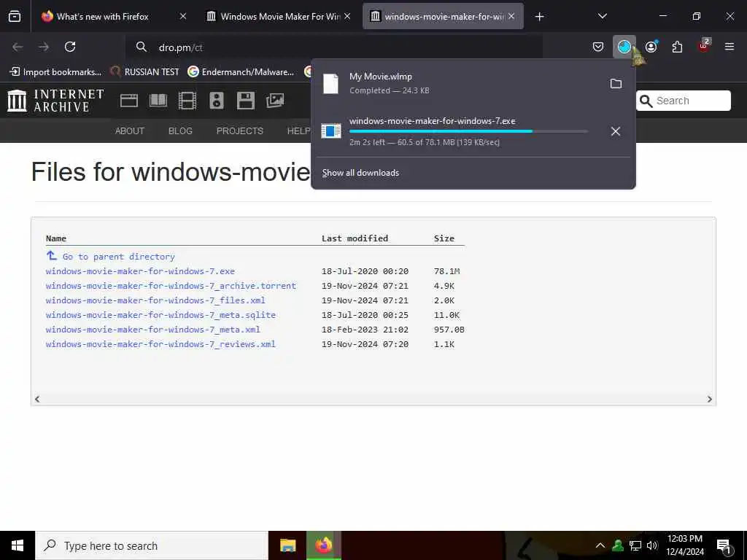This screenshot has width=747, height=560.
Task: Click Go to parent directory link
Action: click(x=119, y=257)
